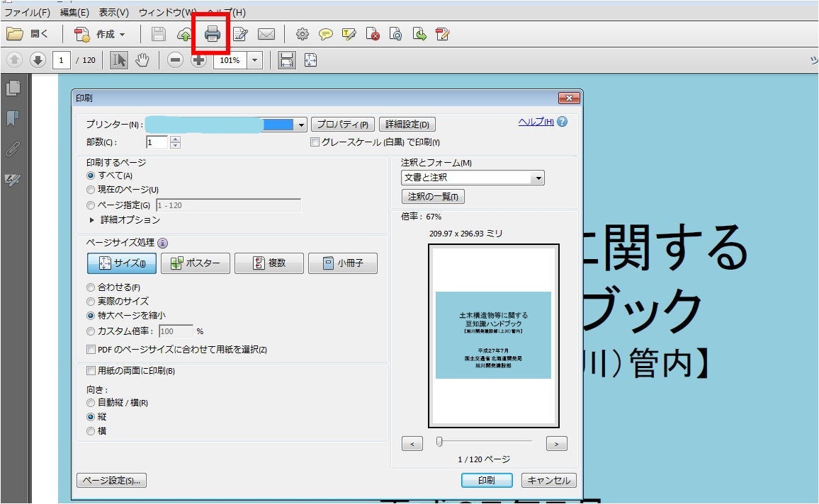Screen dimensions: 819x504
Task: Click the printer icon in the toolbar
Action: pyautogui.click(x=212, y=35)
